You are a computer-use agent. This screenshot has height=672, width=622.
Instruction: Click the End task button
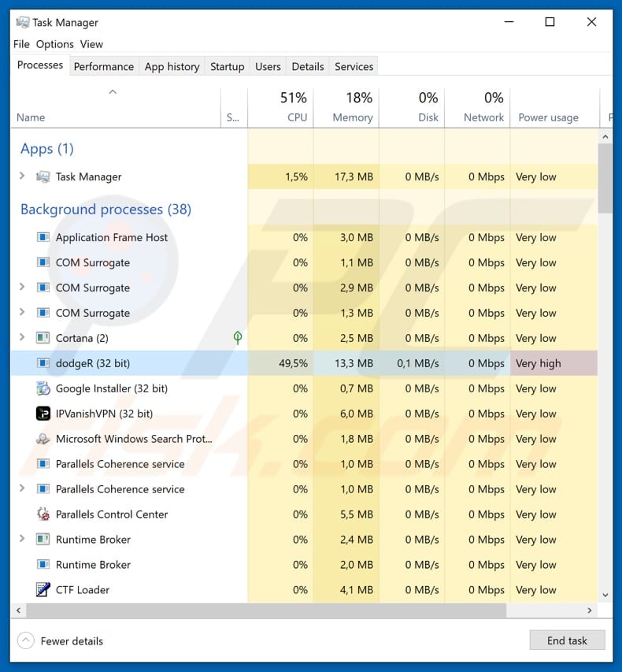point(567,640)
